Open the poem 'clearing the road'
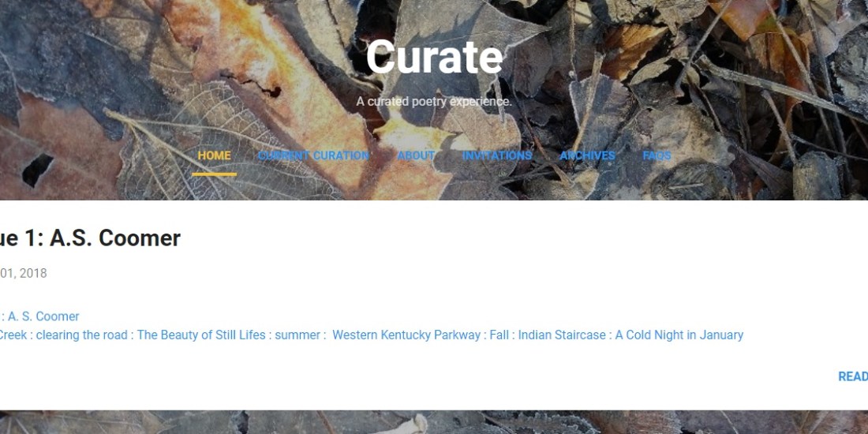The width and height of the screenshot is (868, 434). point(82,335)
